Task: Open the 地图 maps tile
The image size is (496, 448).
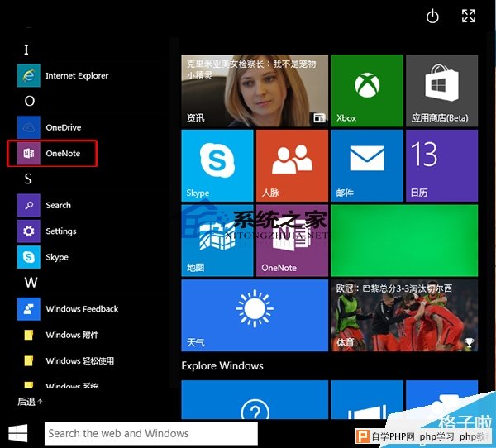Action: (x=217, y=241)
